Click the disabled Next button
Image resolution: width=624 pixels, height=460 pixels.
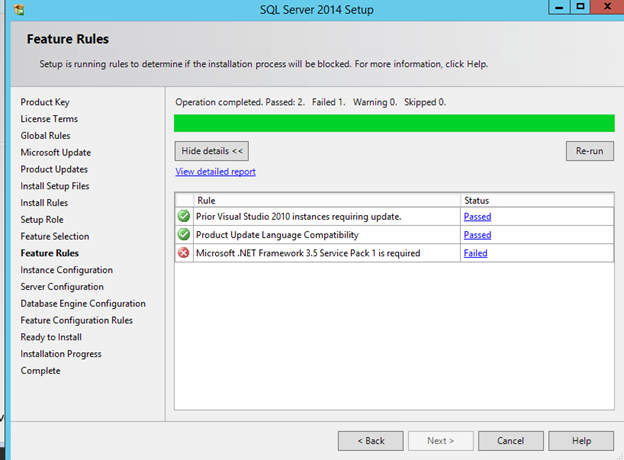(441, 441)
